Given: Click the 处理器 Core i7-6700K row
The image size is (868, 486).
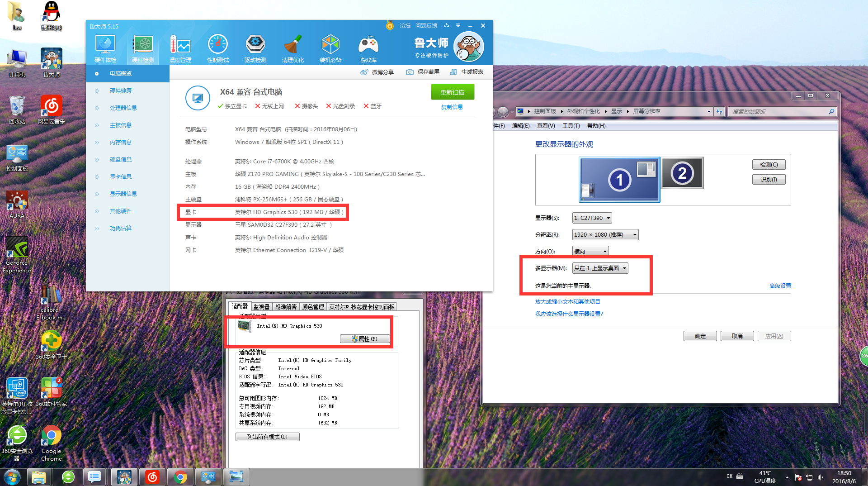Looking at the screenshot, I should pos(259,162).
